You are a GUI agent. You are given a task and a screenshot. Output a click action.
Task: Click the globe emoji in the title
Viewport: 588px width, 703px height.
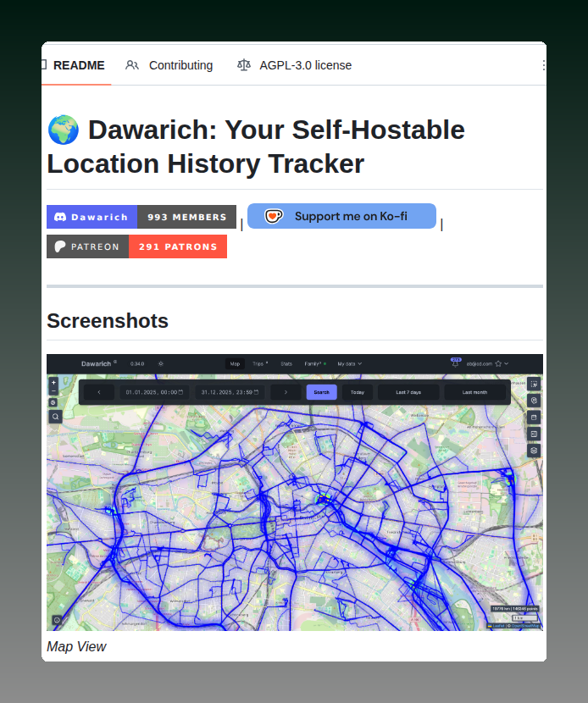click(x=64, y=130)
